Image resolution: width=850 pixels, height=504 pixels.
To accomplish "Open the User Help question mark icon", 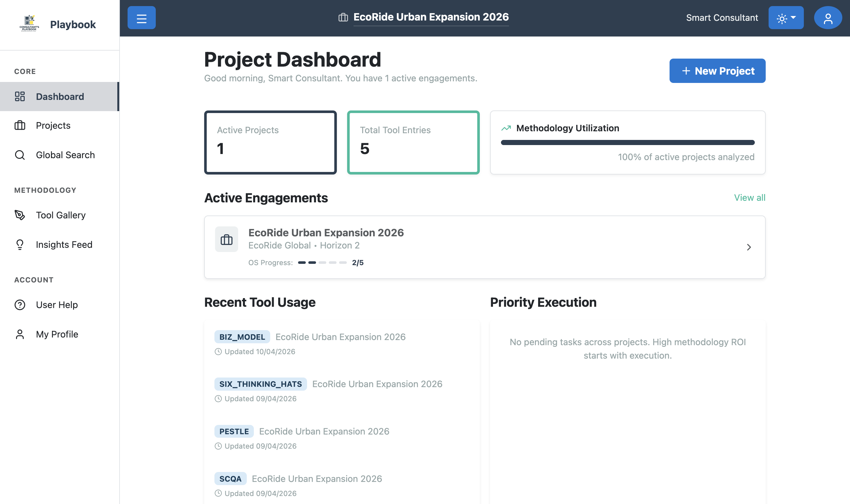I will tap(20, 305).
